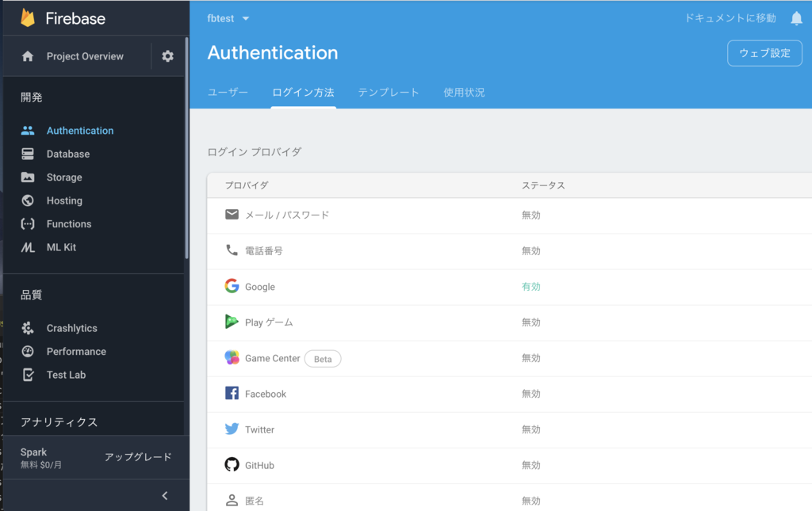Screen dimensions: 812x511
Task: Go to Hosting in the sidebar
Action: 65,200
